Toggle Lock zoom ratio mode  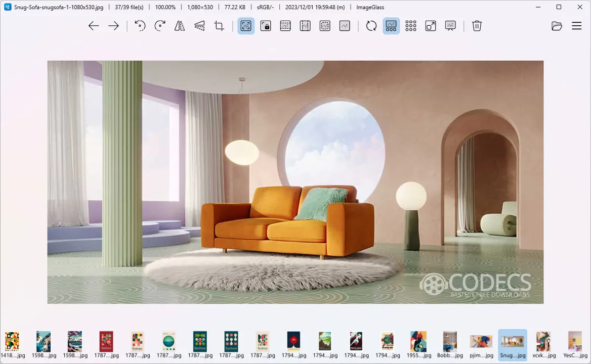pos(266,26)
